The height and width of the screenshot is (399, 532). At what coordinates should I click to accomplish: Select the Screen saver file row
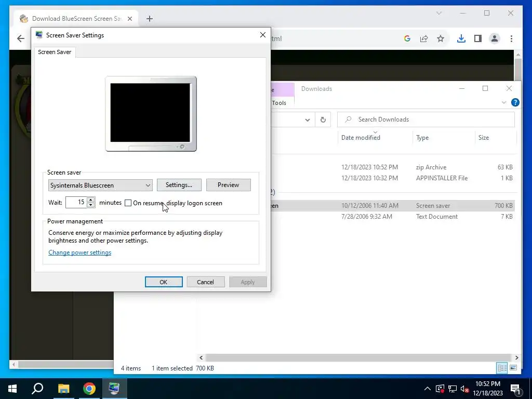(x=394, y=206)
